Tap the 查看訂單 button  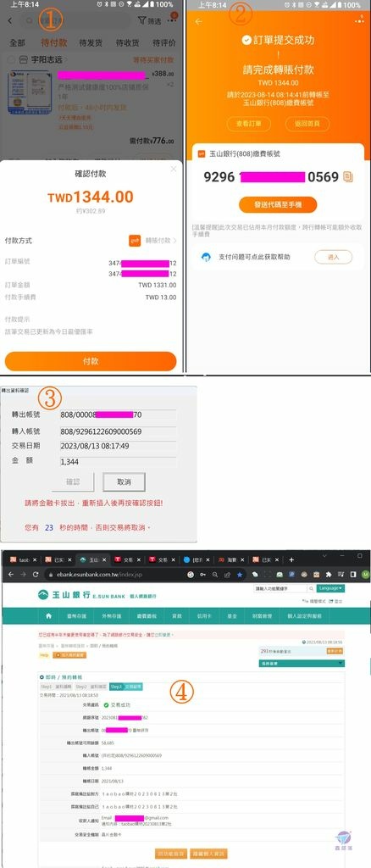pos(245,124)
